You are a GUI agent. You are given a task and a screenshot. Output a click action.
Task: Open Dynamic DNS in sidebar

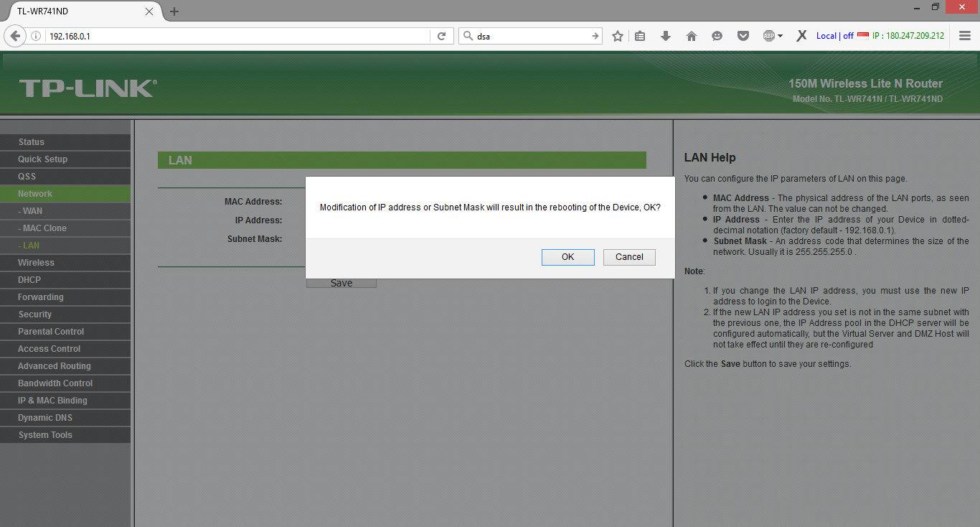coord(65,418)
